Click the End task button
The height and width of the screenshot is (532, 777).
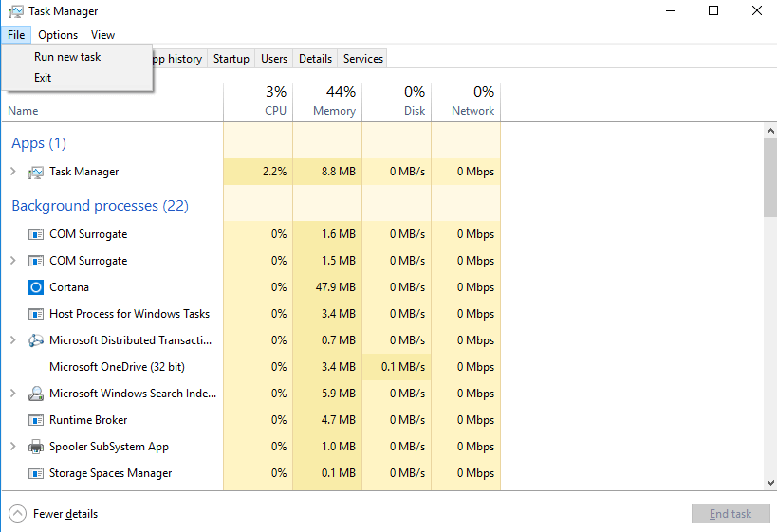731,514
